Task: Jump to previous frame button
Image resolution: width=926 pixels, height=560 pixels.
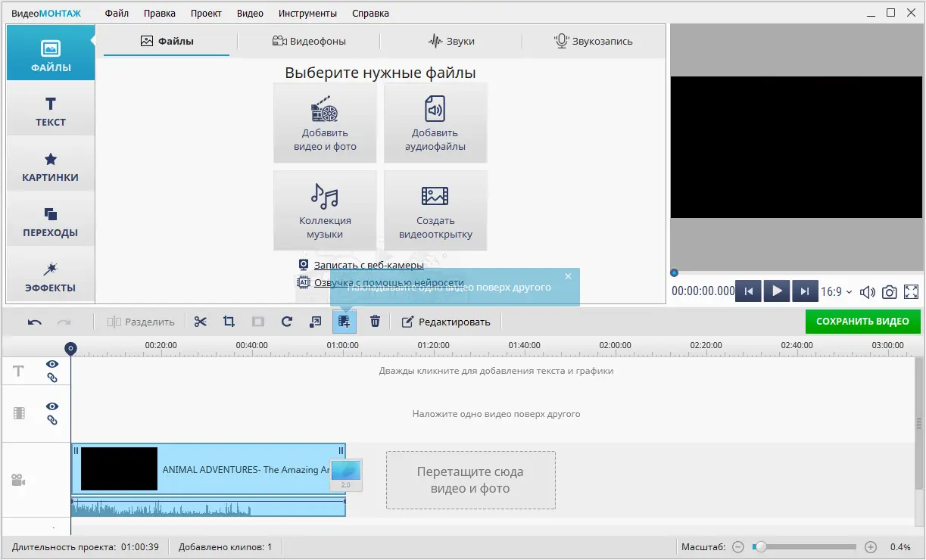Action: pyautogui.click(x=748, y=291)
